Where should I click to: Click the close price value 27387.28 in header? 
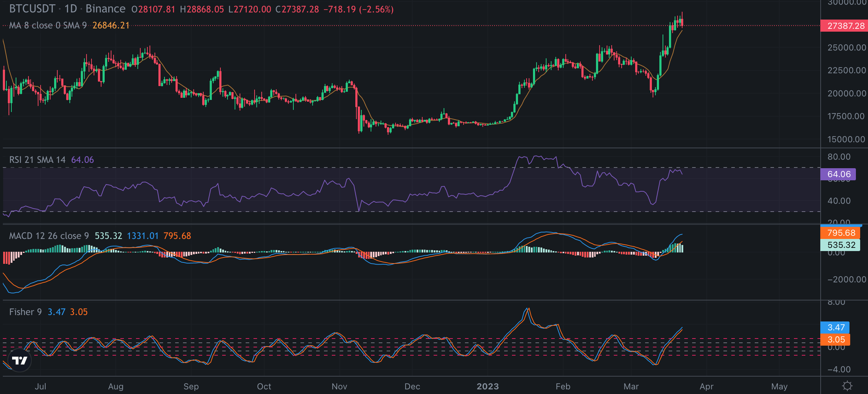coord(300,9)
